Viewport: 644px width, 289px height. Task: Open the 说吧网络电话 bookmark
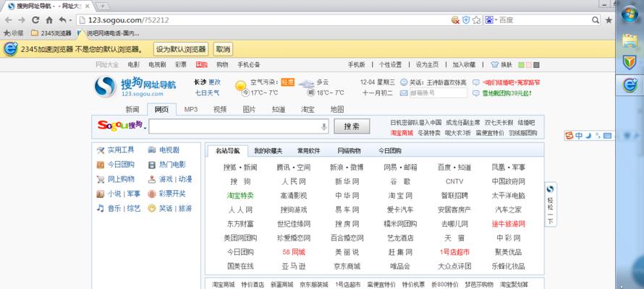point(109,33)
